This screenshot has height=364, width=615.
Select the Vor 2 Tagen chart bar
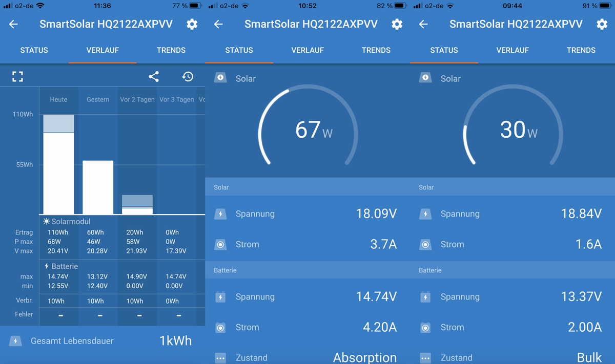pyautogui.click(x=137, y=204)
